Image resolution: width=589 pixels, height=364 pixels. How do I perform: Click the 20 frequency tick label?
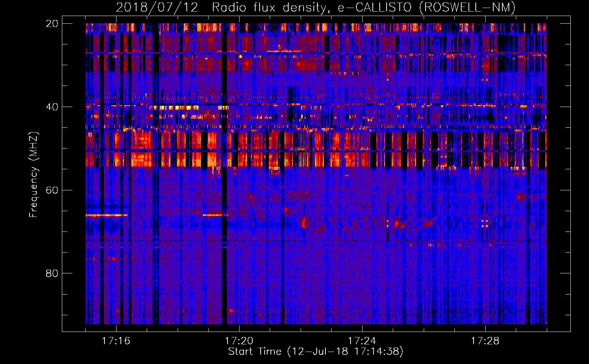[52, 23]
